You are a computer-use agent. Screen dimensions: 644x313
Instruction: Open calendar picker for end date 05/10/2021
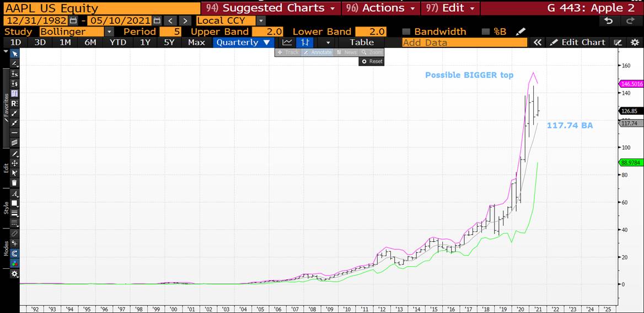[157, 20]
